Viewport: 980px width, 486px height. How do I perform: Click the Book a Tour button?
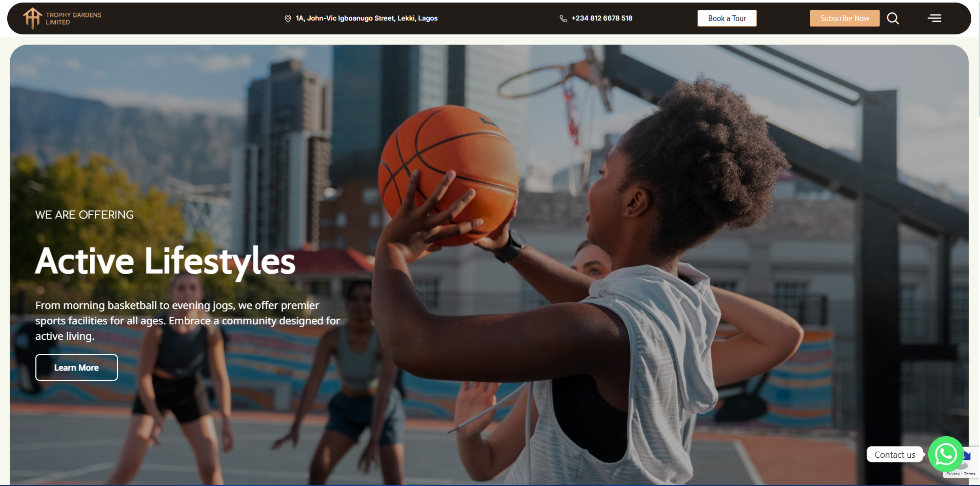(727, 18)
